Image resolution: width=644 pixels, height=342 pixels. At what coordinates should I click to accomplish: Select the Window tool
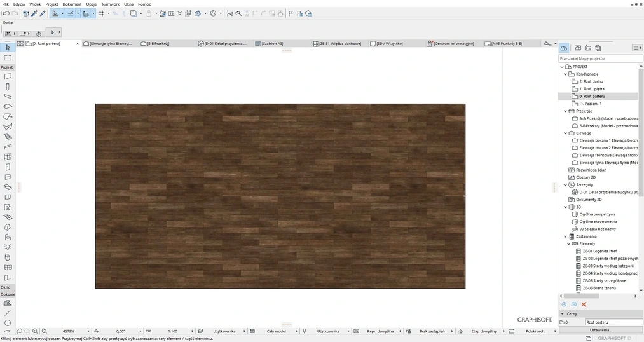[x=8, y=177]
